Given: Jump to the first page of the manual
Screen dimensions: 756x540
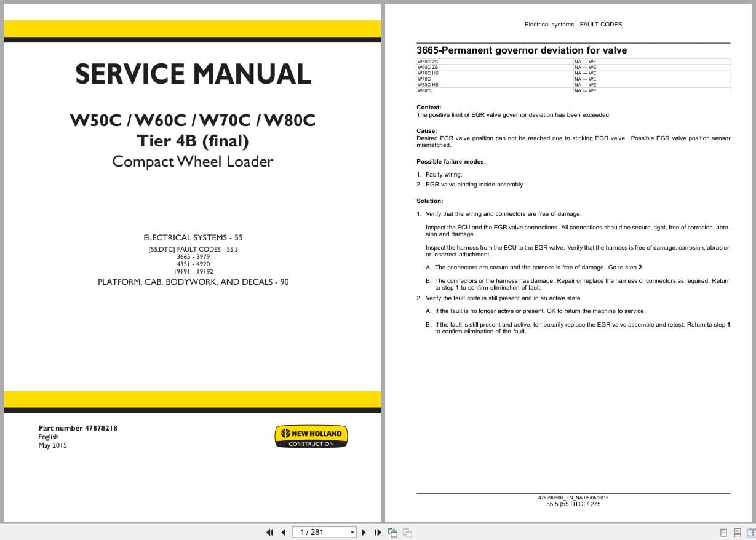Looking at the screenshot, I should 270,532.
